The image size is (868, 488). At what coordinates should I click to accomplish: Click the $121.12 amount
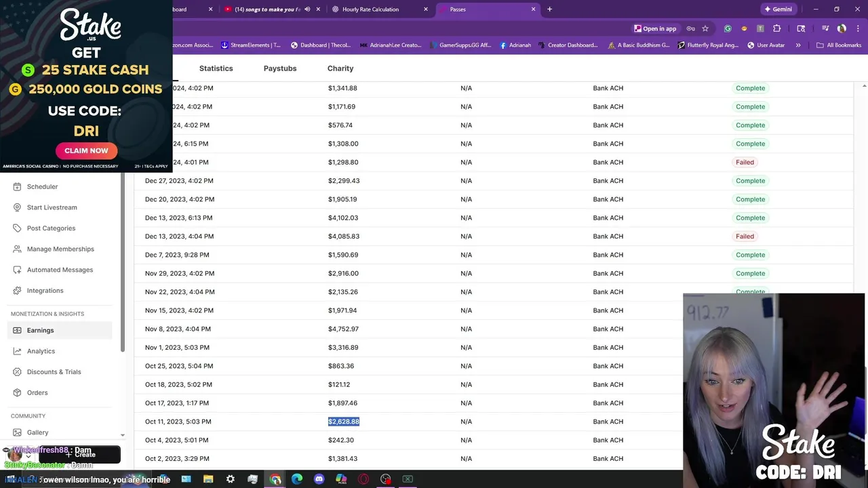339,384
